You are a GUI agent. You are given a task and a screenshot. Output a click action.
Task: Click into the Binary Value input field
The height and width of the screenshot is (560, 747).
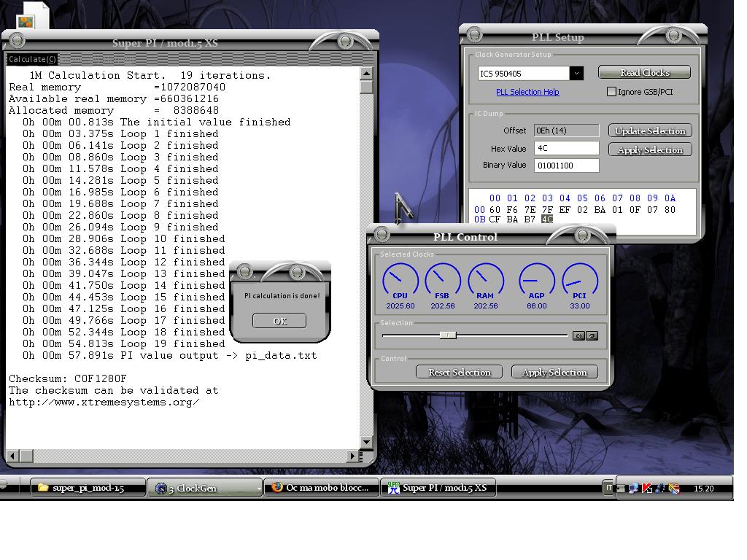(x=566, y=166)
